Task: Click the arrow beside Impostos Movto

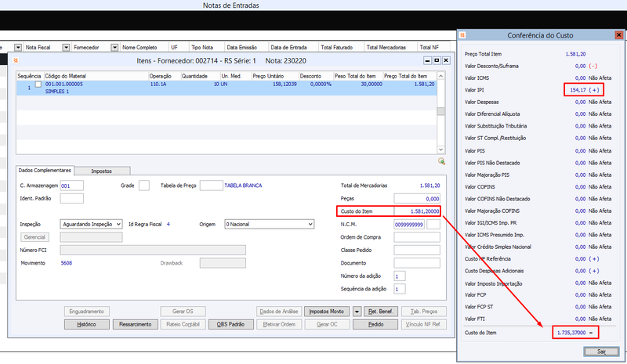Action: 357,312
